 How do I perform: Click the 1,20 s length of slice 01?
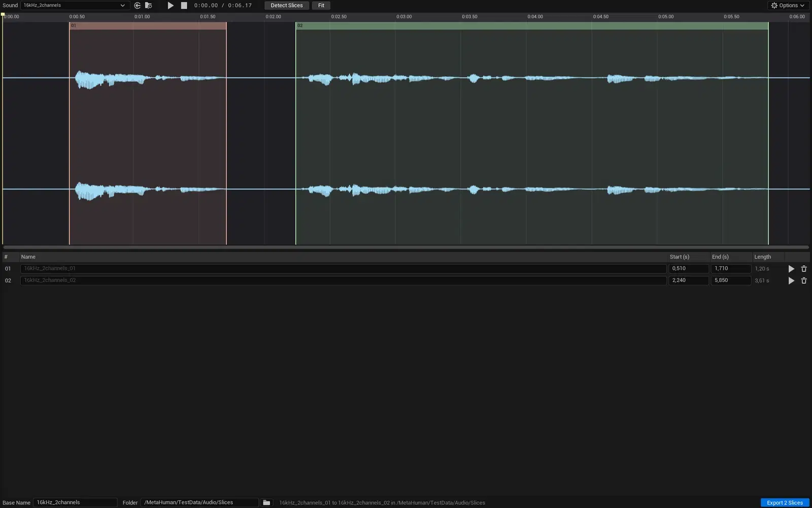[x=762, y=268]
